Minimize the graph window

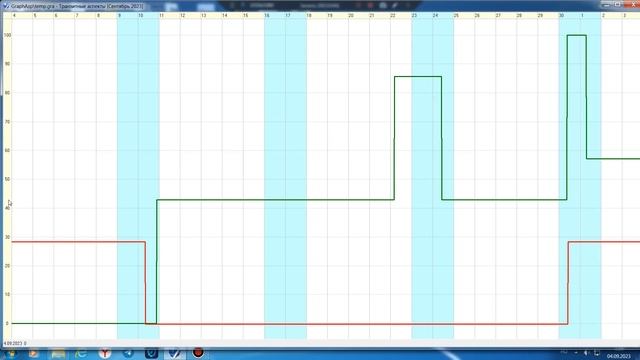pos(607,4)
